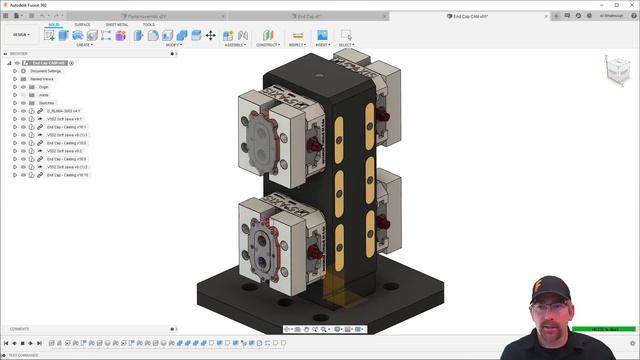The image size is (640, 360).
Task: Open the Assemble dropdown menu
Action: [235, 44]
